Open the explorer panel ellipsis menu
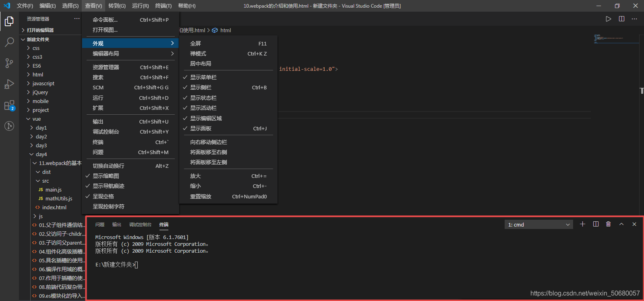 77,19
